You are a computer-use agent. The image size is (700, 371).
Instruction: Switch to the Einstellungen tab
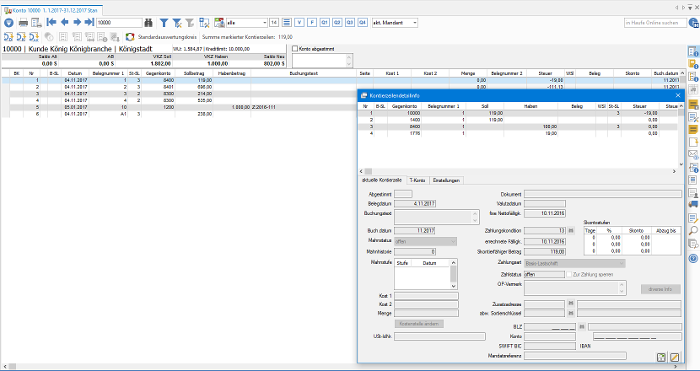tap(446, 180)
